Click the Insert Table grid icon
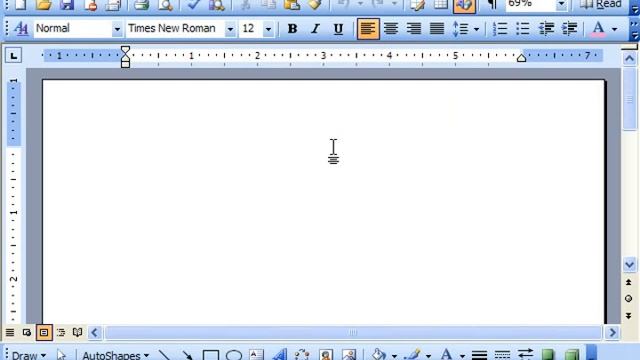The image size is (640, 360). click(441, 5)
